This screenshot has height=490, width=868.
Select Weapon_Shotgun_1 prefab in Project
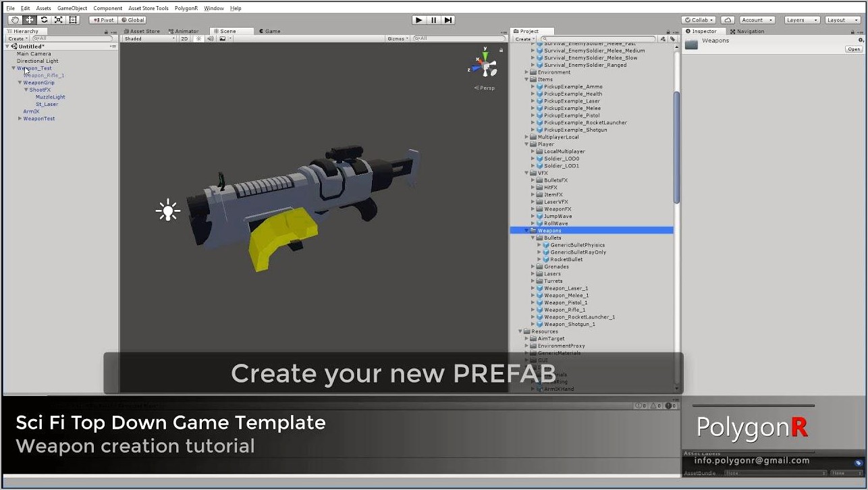pyautogui.click(x=569, y=324)
